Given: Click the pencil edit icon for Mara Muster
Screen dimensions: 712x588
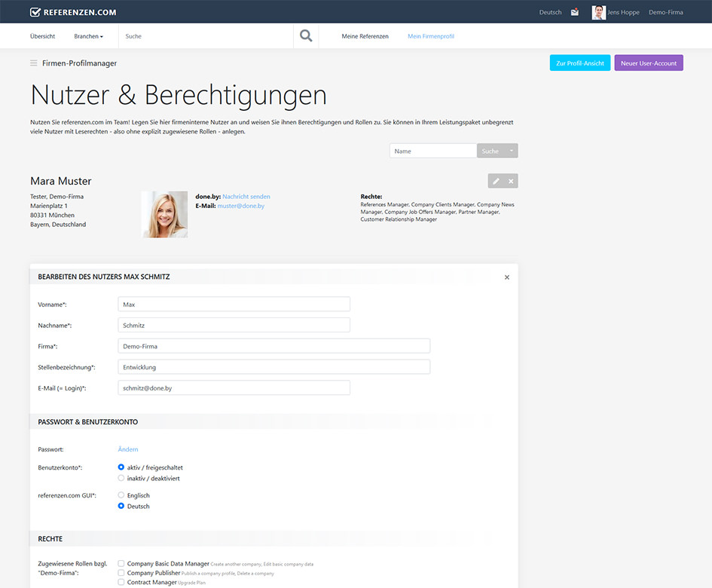Looking at the screenshot, I should coord(494,180).
